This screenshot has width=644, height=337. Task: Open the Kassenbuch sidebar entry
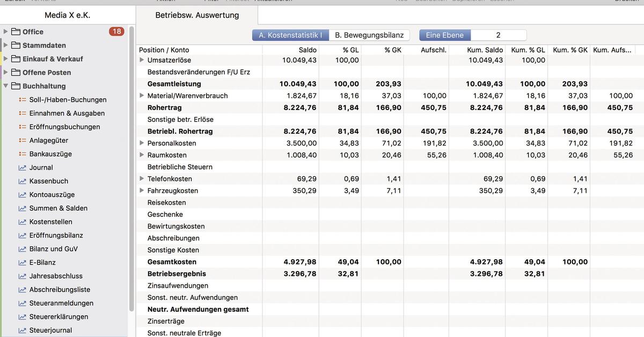(x=48, y=181)
